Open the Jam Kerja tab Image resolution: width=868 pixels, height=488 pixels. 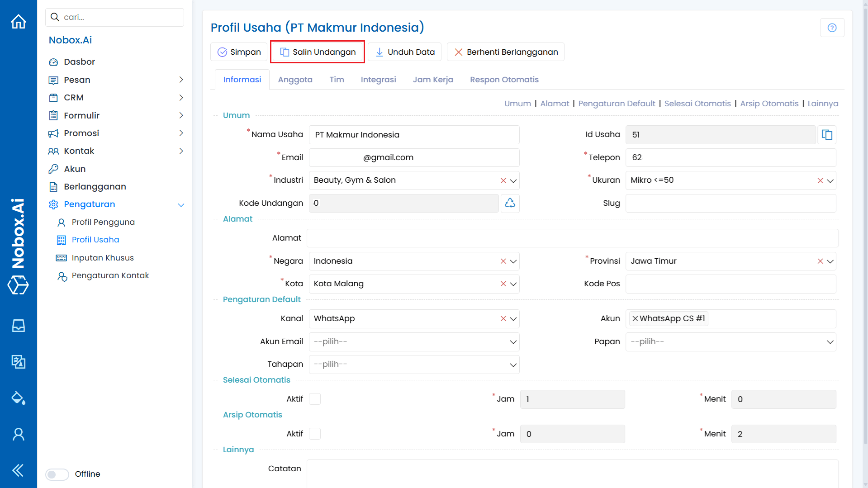click(x=433, y=80)
